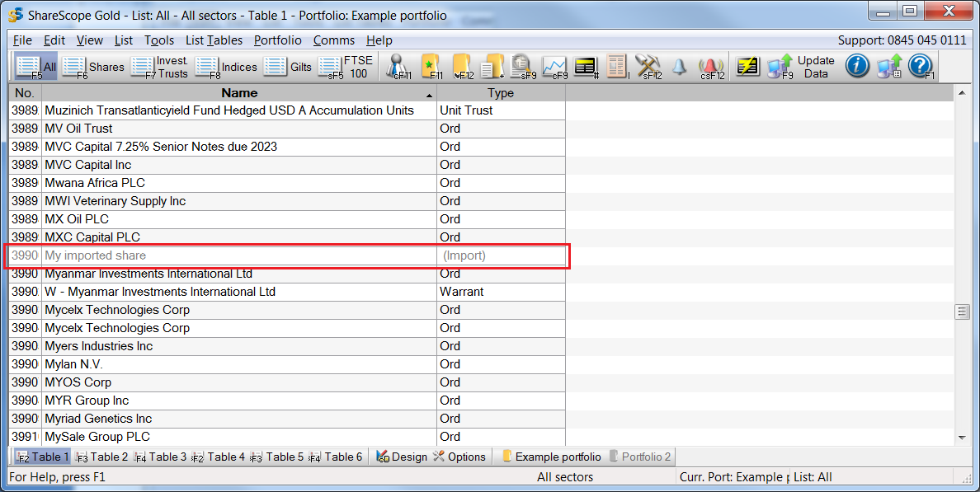Sort by the Name column header
Screen dimensions: 980x492
tap(239, 93)
